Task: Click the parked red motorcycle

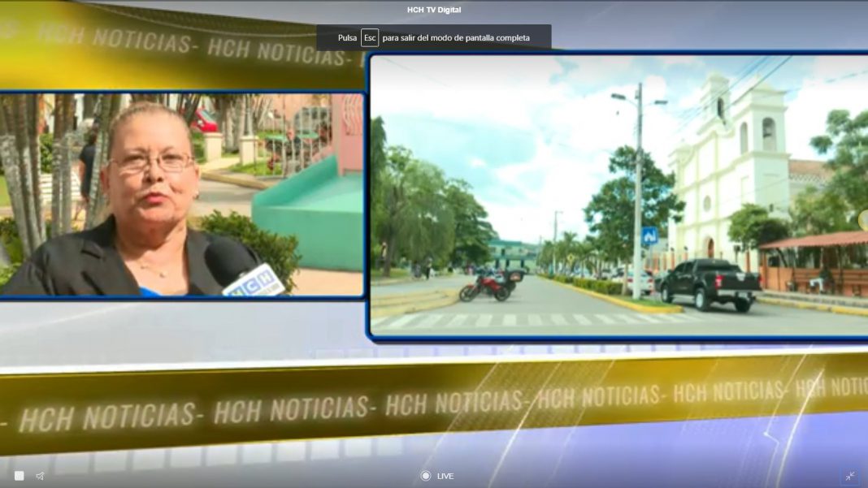Action: pyautogui.click(x=485, y=287)
